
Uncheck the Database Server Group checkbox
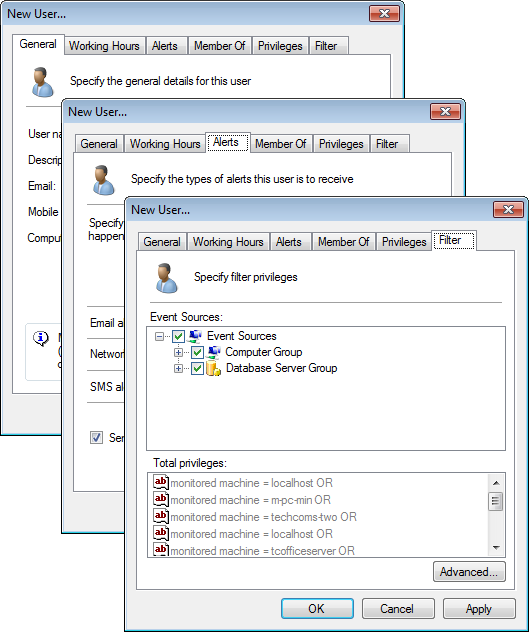pos(197,368)
